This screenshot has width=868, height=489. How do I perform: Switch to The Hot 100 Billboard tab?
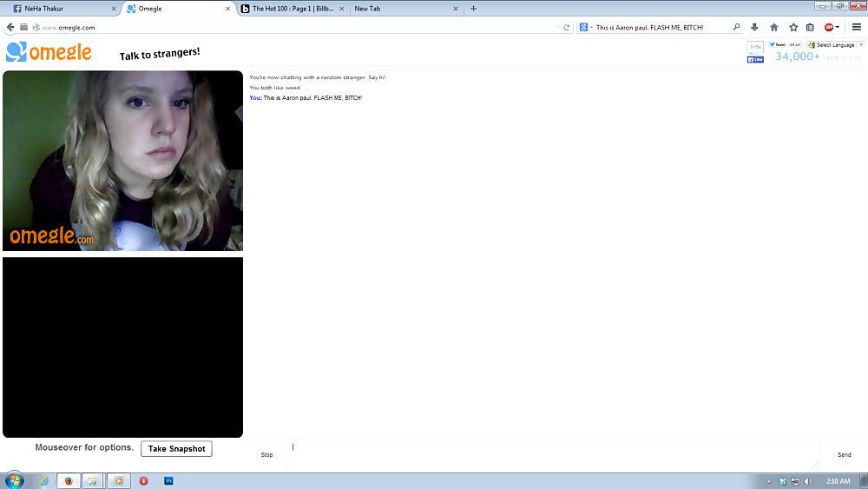(x=293, y=9)
